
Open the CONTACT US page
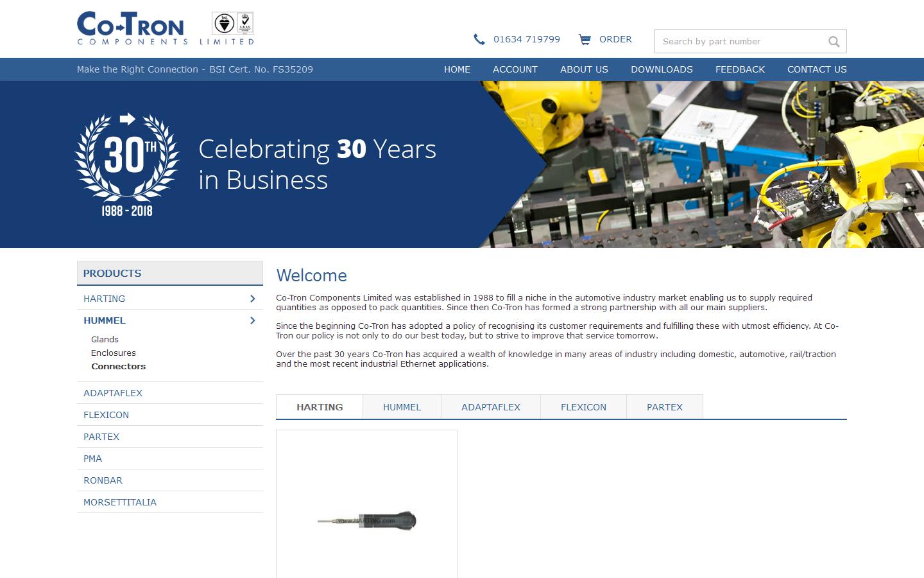[817, 69]
